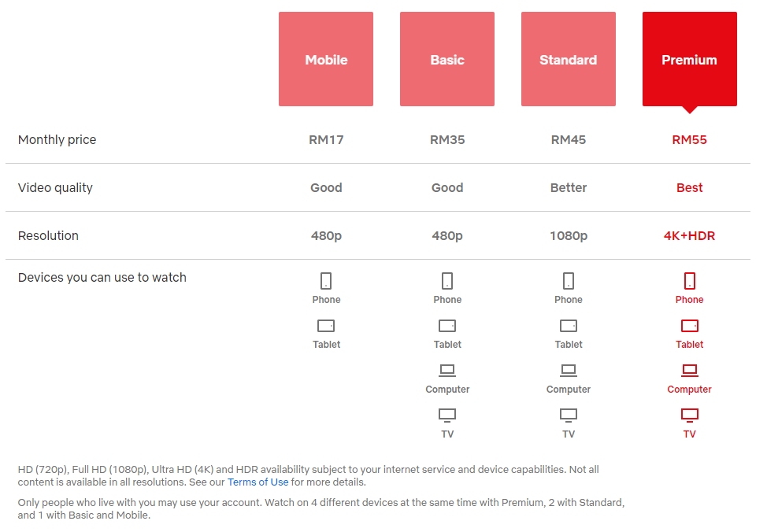Click the 4K+HDR resolution value
This screenshot has height=532, width=767.
[x=689, y=235]
